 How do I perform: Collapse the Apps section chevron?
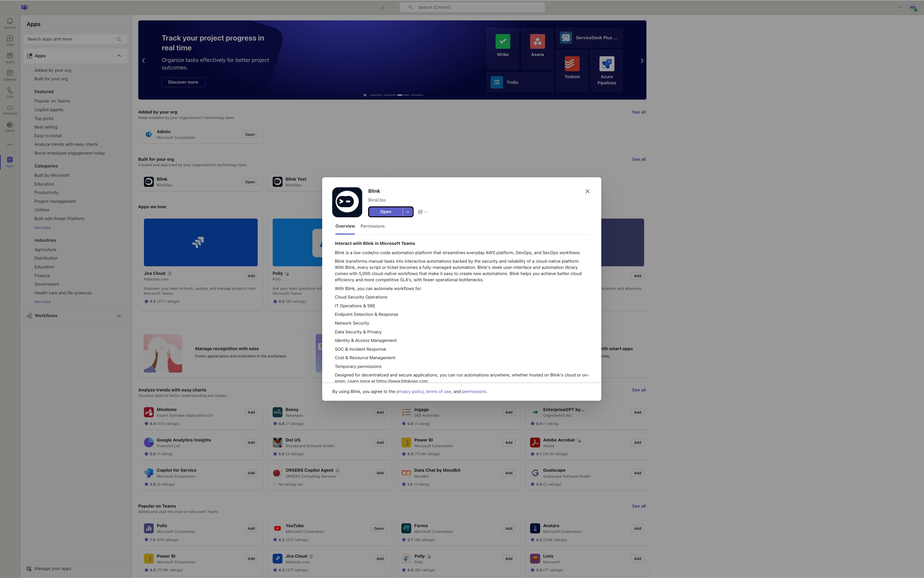[119, 56]
